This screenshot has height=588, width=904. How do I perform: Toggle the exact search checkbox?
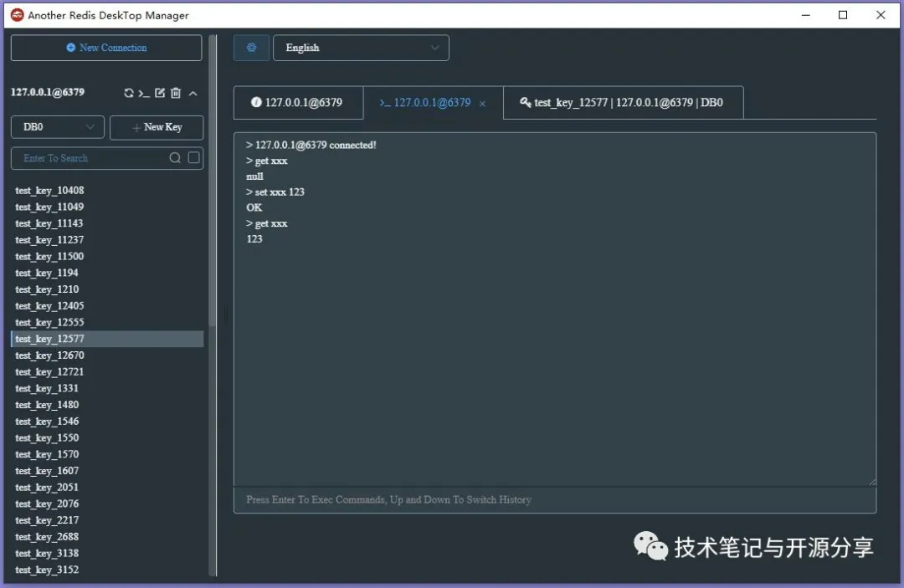193,157
